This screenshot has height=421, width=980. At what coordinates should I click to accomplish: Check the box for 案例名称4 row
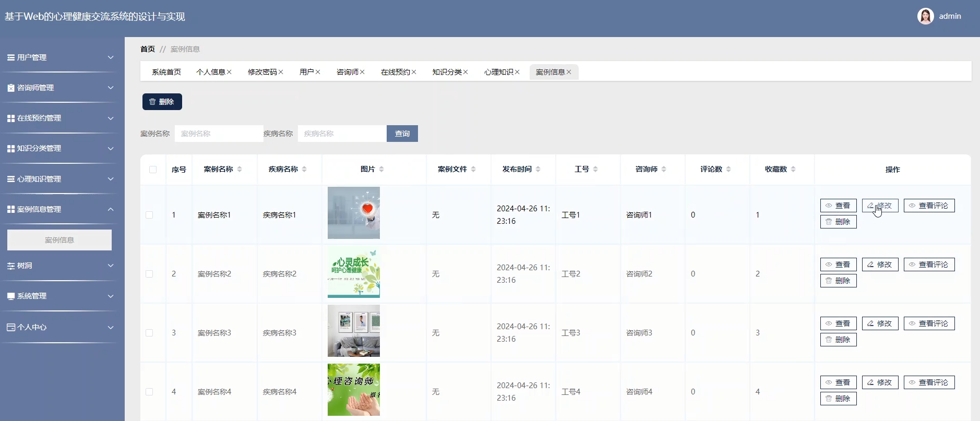click(149, 392)
